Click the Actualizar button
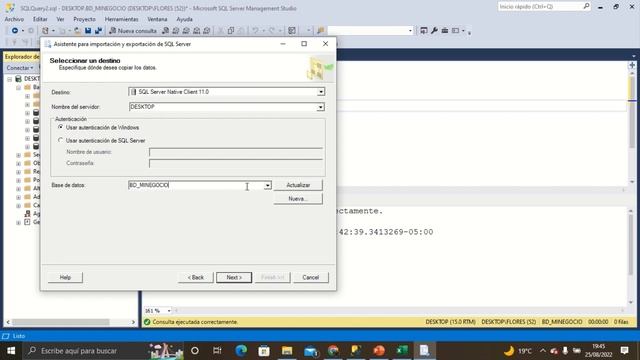 (298, 185)
